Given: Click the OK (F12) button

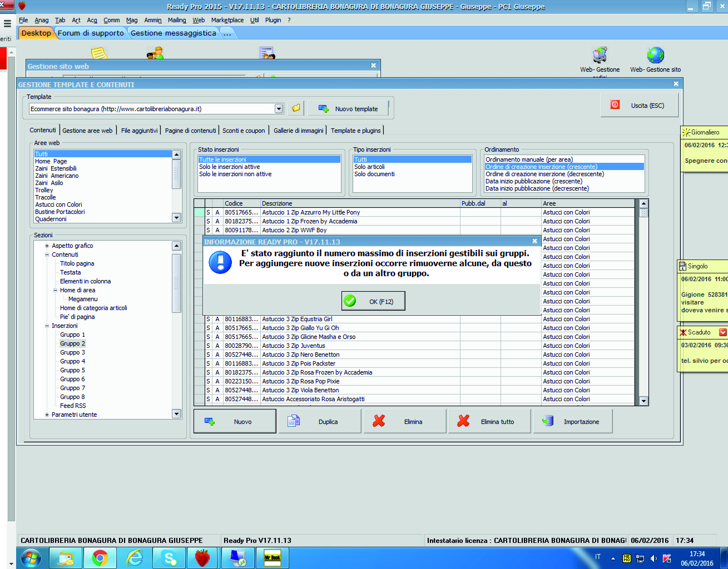Looking at the screenshot, I should tap(373, 301).
